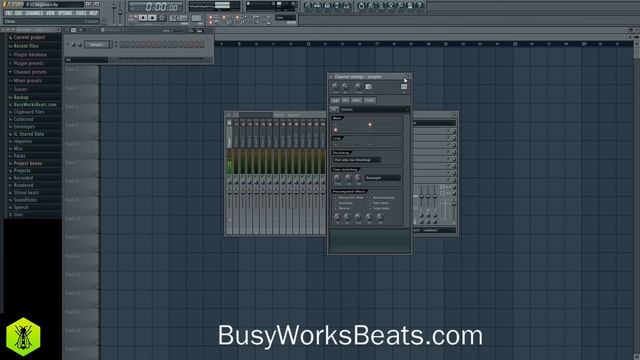The height and width of the screenshot is (360, 640).
Task: Toggle pattern/song mode switch
Action: tap(132, 18)
